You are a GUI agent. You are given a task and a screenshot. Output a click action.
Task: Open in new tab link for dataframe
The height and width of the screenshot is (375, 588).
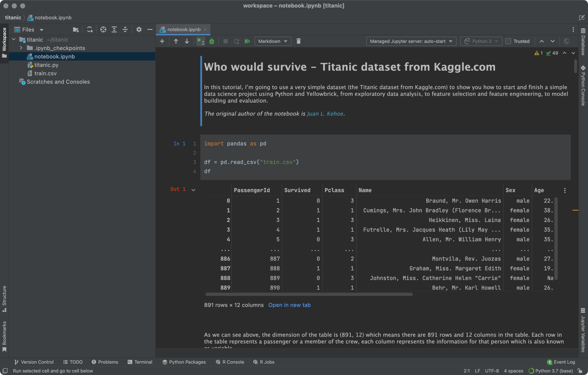(289, 305)
